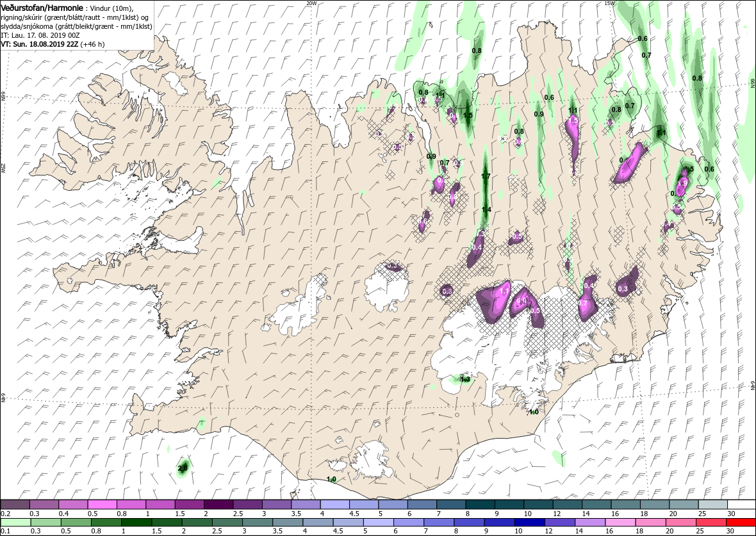Screen dimensions: 756x536
Task: Click the '1.3' precipitation value on the map
Action: point(465,379)
